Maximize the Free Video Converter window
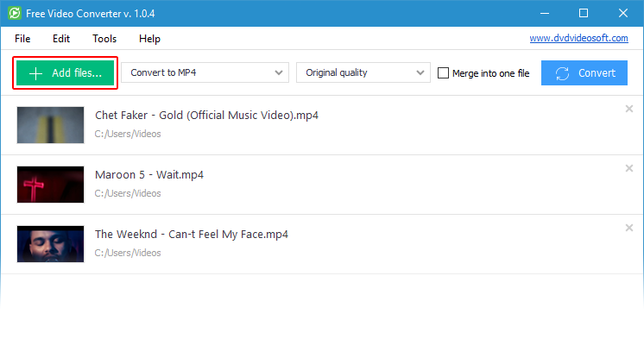 [x=584, y=13]
